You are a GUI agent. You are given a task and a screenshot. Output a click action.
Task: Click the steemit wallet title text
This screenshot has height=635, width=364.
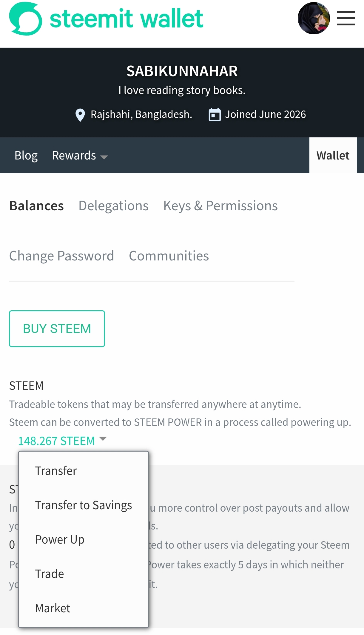(127, 19)
